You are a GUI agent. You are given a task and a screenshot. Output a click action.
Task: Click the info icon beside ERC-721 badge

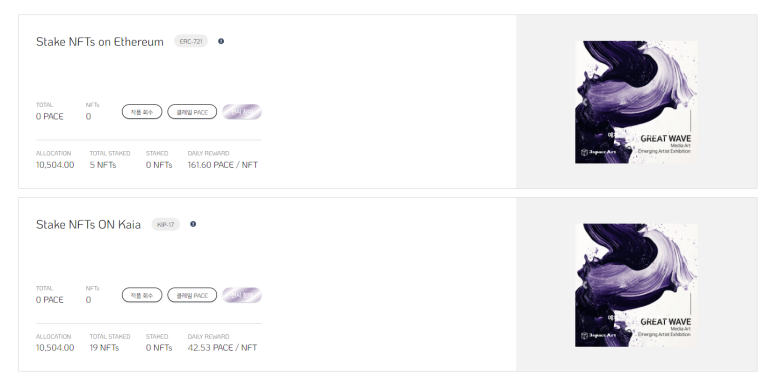221,41
